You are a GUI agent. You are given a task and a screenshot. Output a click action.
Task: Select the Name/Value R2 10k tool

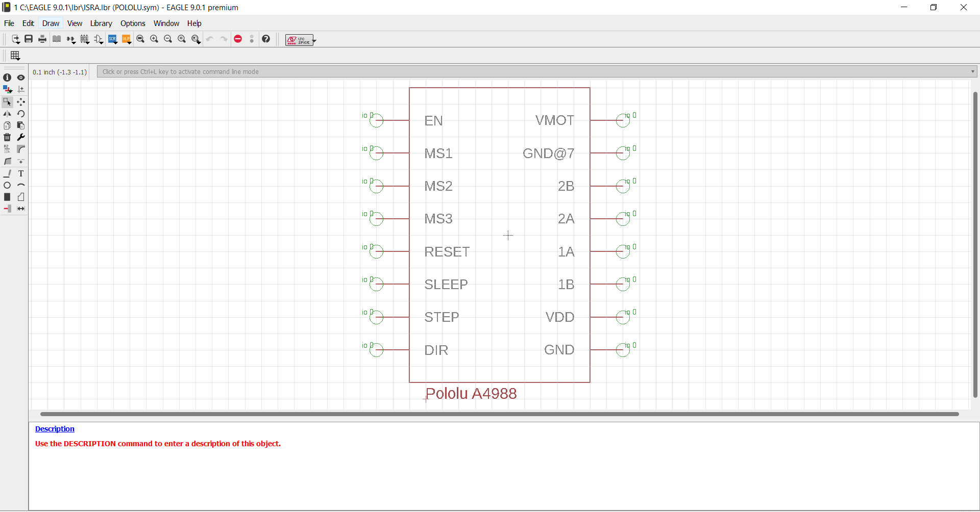[x=7, y=149]
